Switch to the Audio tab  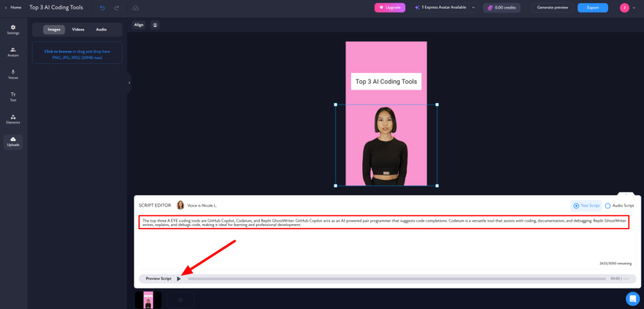coord(101,30)
